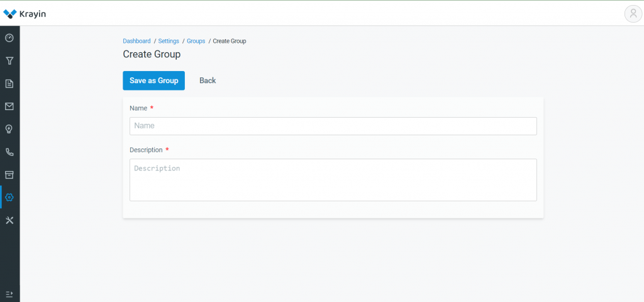Open the Contacts phone icon
Screen dimensions: 644x302
[x=9, y=152]
